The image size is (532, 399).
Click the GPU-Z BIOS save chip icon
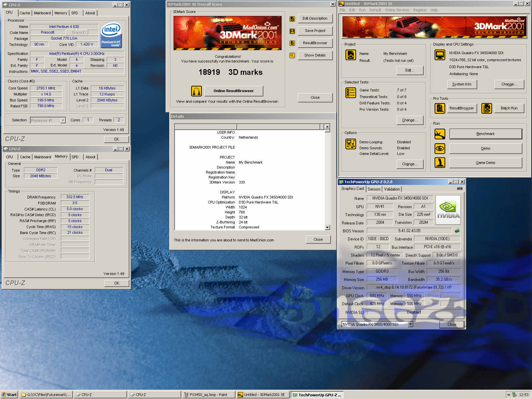[x=457, y=230]
